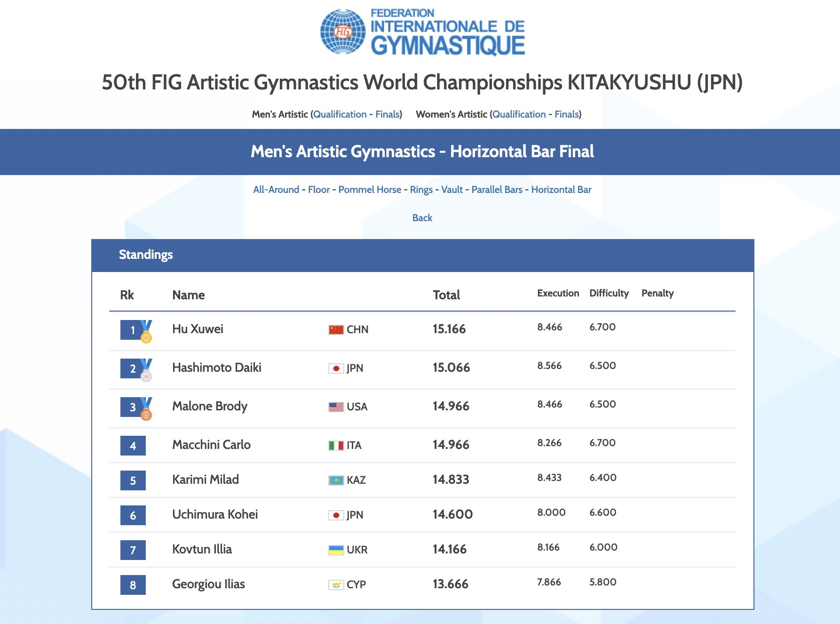Image resolution: width=840 pixels, height=624 pixels.
Task: Click the Ukraine flag icon
Action: [336, 550]
